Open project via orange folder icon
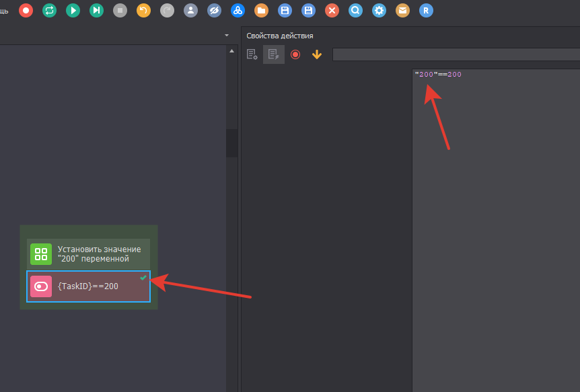Screen dimensions: 580x392 261,10
